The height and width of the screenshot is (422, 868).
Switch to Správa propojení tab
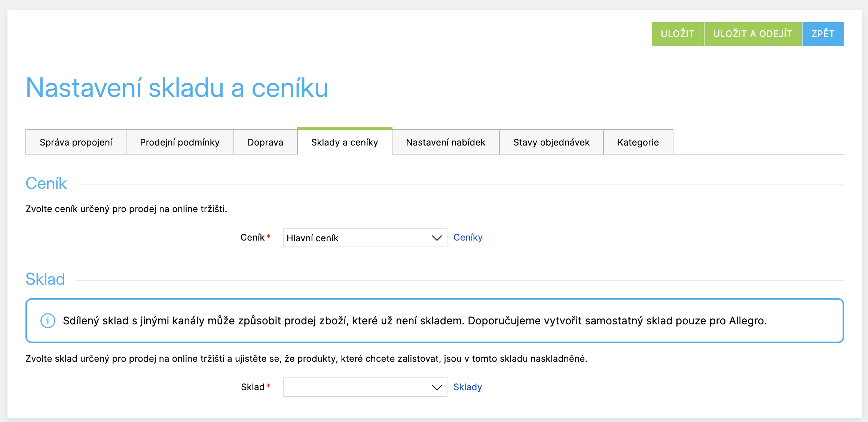click(76, 142)
